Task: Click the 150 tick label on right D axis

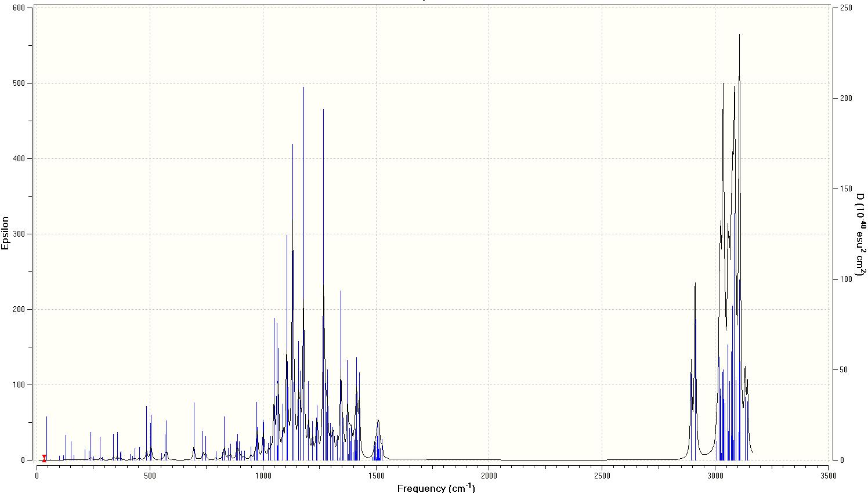Action: click(846, 188)
